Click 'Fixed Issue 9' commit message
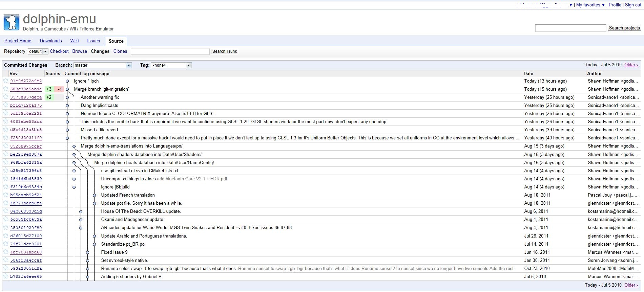 click(114, 252)
